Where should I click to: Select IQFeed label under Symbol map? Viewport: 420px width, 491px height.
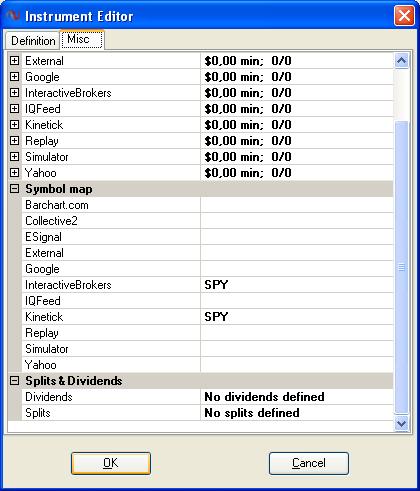pyautogui.click(x=43, y=301)
